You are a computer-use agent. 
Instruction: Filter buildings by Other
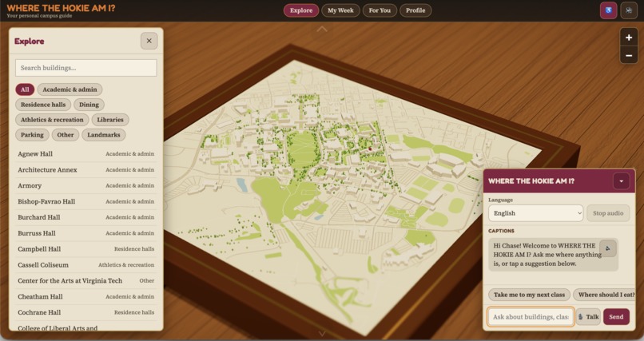[x=66, y=135]
